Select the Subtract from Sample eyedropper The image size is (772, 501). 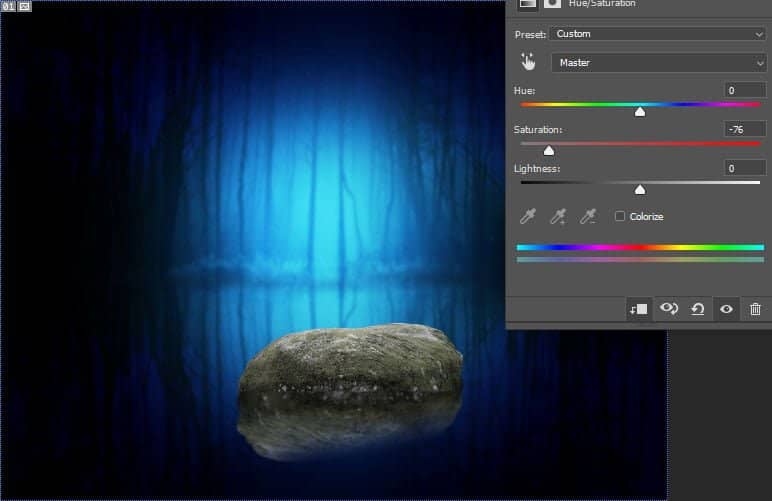click(x=589, y=216)
